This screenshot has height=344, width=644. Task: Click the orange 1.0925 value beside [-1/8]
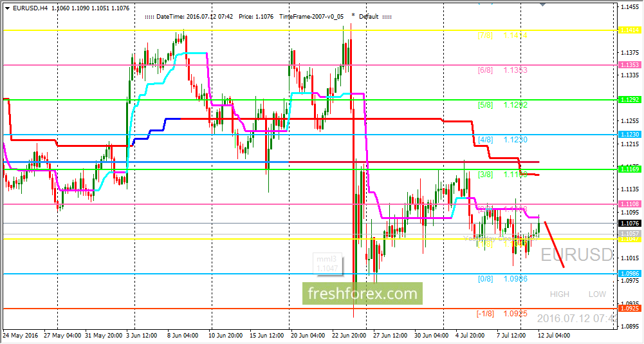pyautogui.click(x=515, y=314)
